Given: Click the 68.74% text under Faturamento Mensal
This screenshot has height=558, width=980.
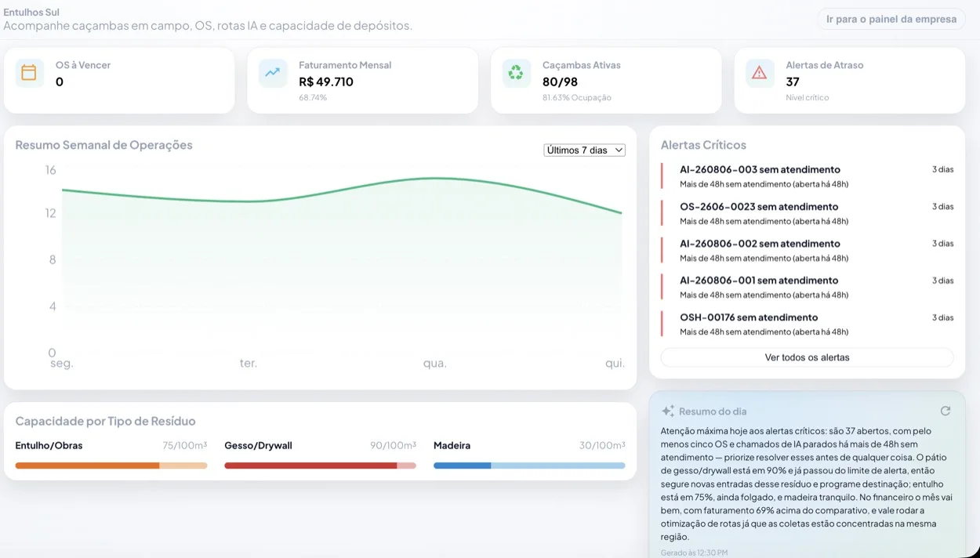Looking at the screenshot, I should coord(313,98).
